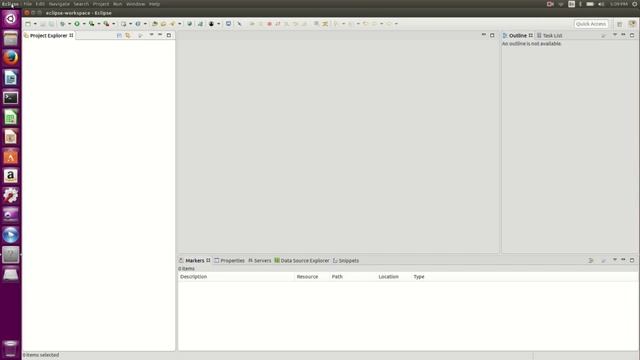Image resolution: width=640 pixels, height=360 pixels.
Task: Launch Terminal from the Ubuntu launcher
Action: pyautogui.click(x=11, y=98)
